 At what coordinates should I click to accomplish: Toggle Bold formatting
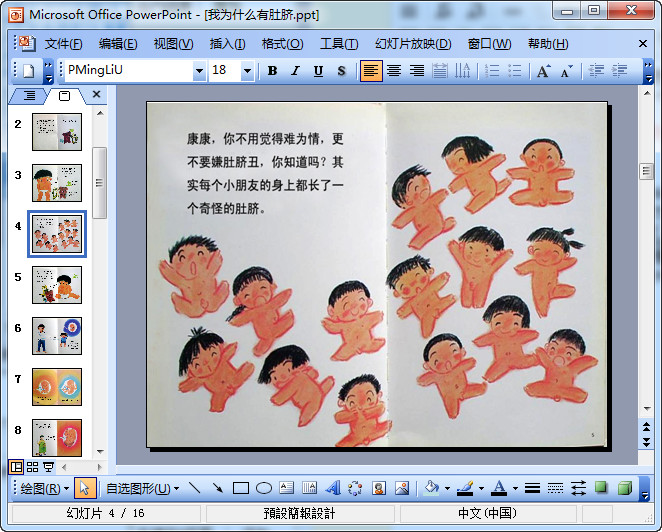272,71
